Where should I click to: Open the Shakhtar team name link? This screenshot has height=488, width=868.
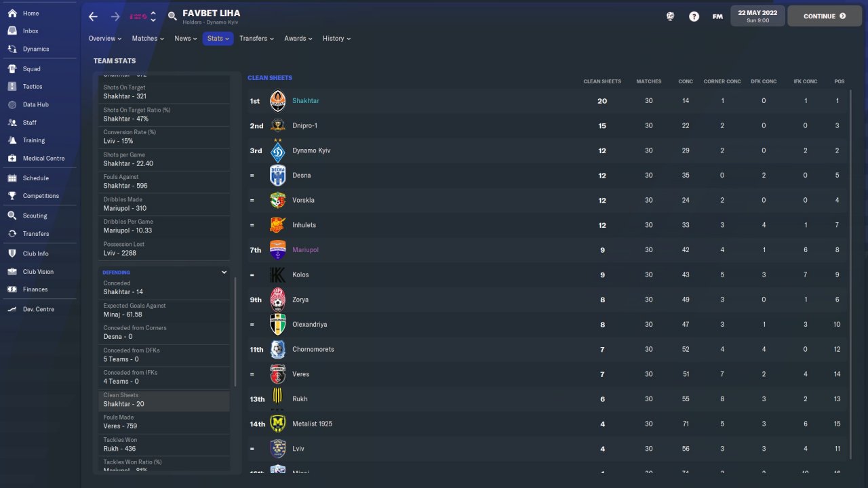306,101
